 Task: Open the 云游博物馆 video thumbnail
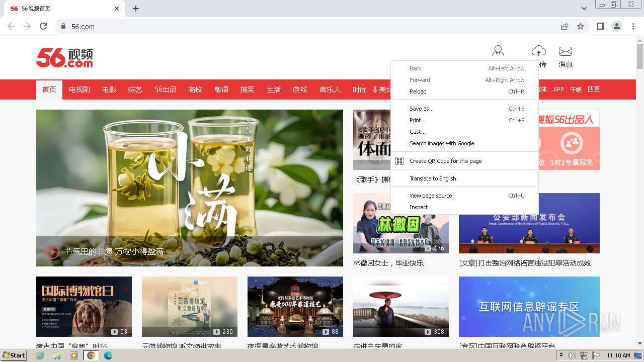(x=190, y=307)
